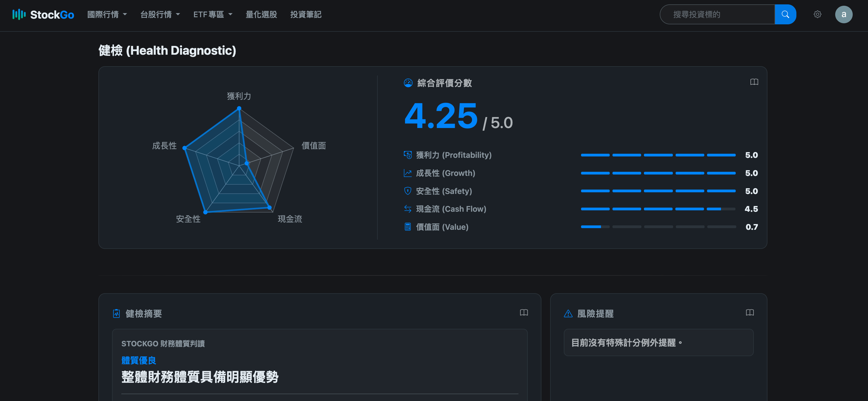
Task: Click the 健檢摘要 clipboard icon
Action: [x=117, y=314]
